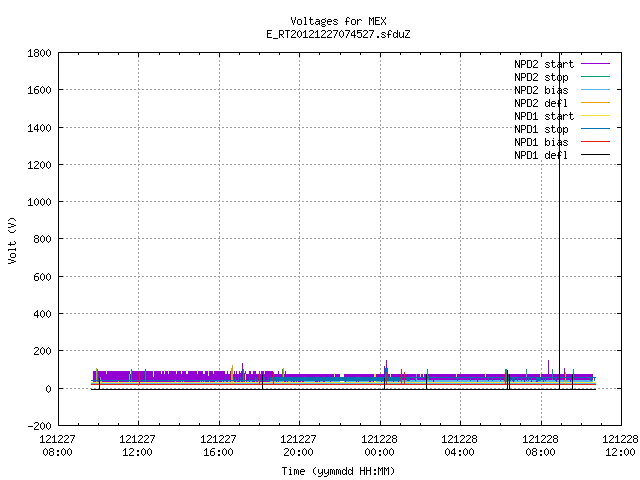The image size is (640, 480).
Task: Click the '121228 00:00' time tick label
Action: 379,446
